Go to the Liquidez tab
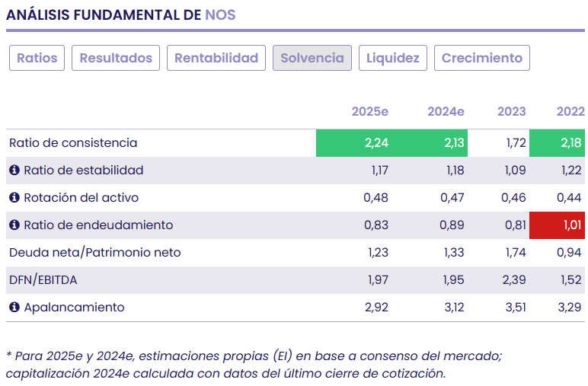Image resolution: width=588 pixels, height=386 pixels. (393, 58)
